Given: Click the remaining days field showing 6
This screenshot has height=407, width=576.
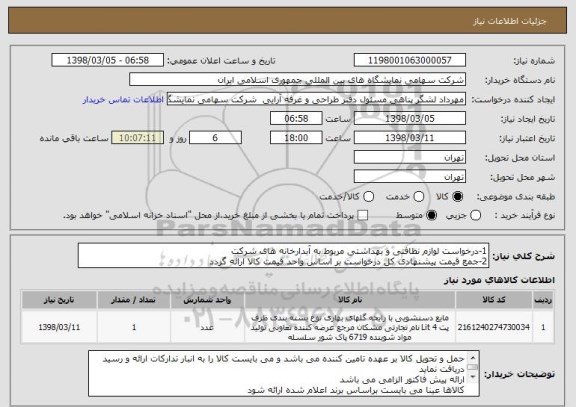Looking at the screenshot, I should (x=215, y=138).
